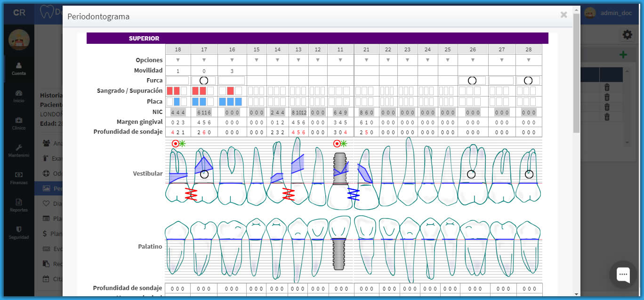644x300 pixels.
Task: Toggle first plaque box for tooth 16
Action: (222, 102)
